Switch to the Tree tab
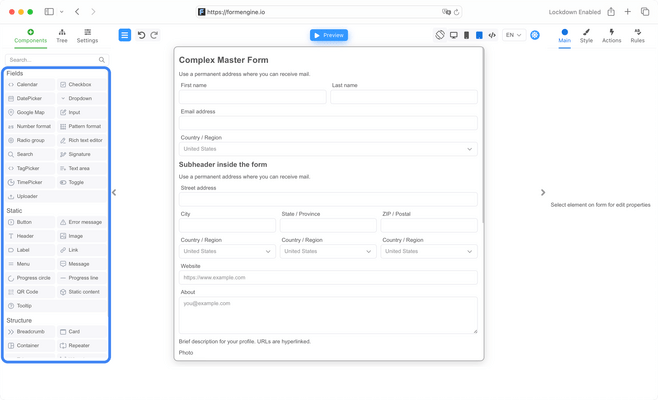The width and height of the screenshot is (658, 400). [62, 36]
